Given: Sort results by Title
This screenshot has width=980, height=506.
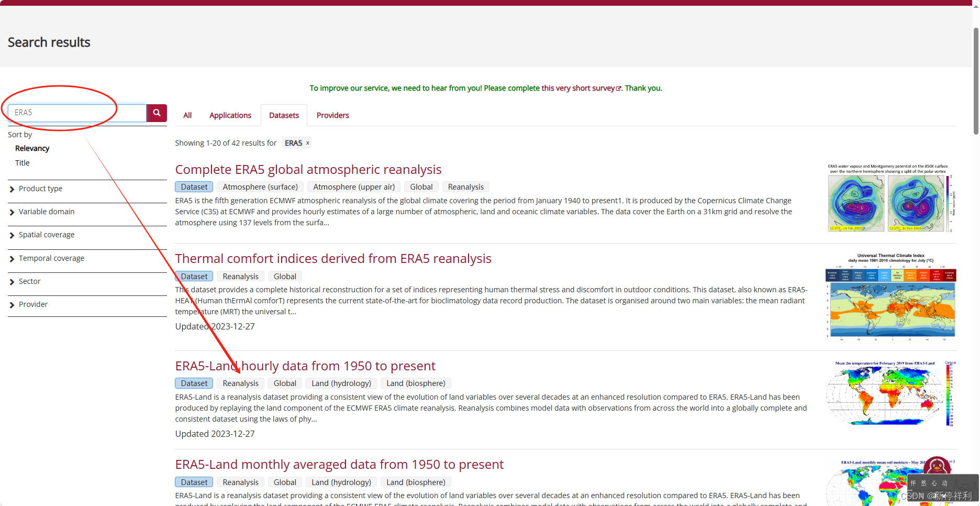Looking at the screenshot, I should pos(23,163).
